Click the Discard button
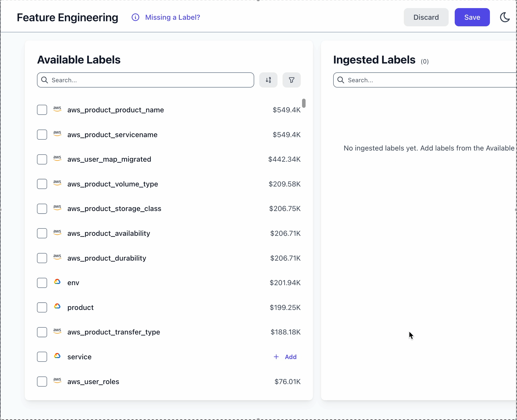Image resolution: width=517 pixels, height=420 pixels. click(x=426, y=17)
